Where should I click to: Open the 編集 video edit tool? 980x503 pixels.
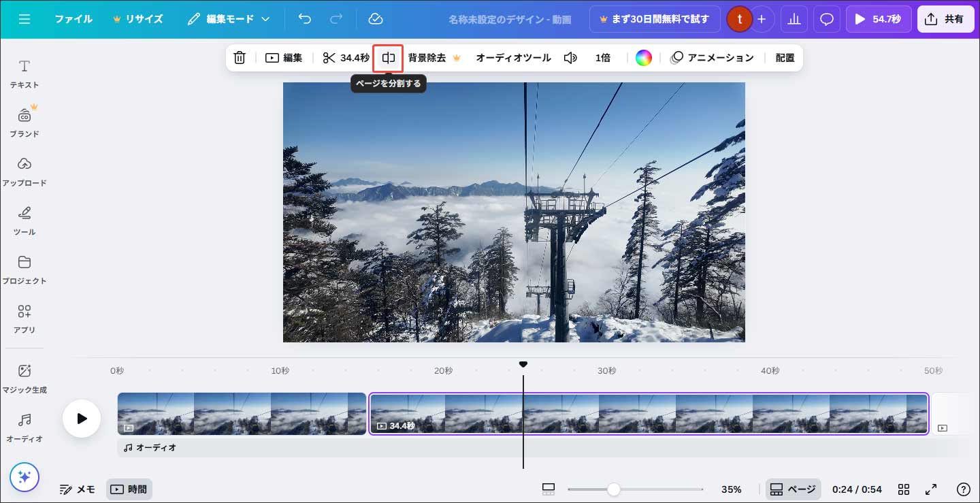(x=284, y=58)
